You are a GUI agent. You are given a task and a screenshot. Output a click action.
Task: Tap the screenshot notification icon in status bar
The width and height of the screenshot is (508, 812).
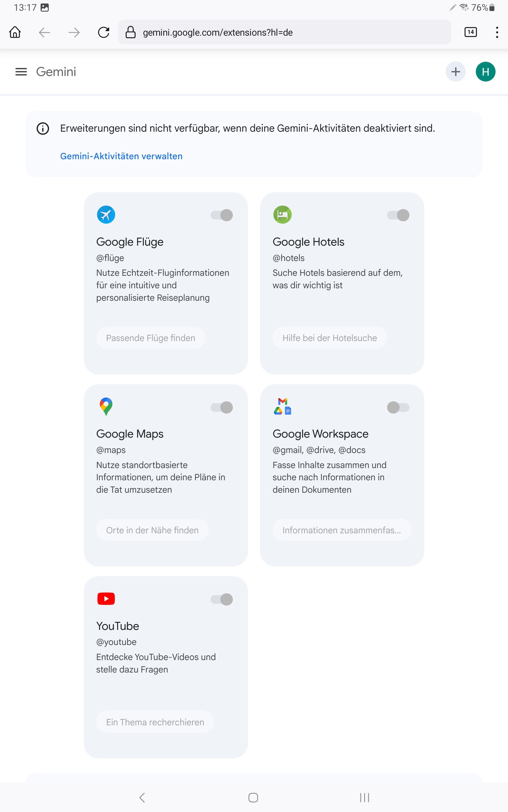click(x=45, y=7)
